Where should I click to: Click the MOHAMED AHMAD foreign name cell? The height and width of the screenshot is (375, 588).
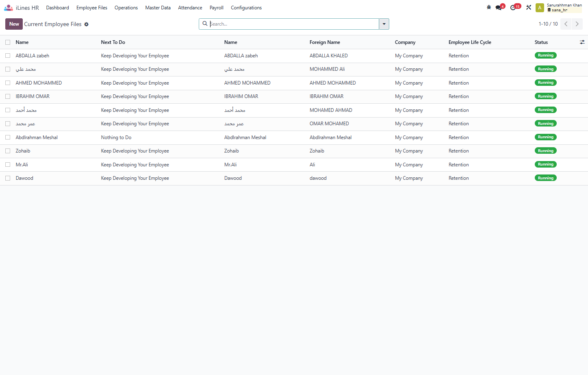(331, 110)
